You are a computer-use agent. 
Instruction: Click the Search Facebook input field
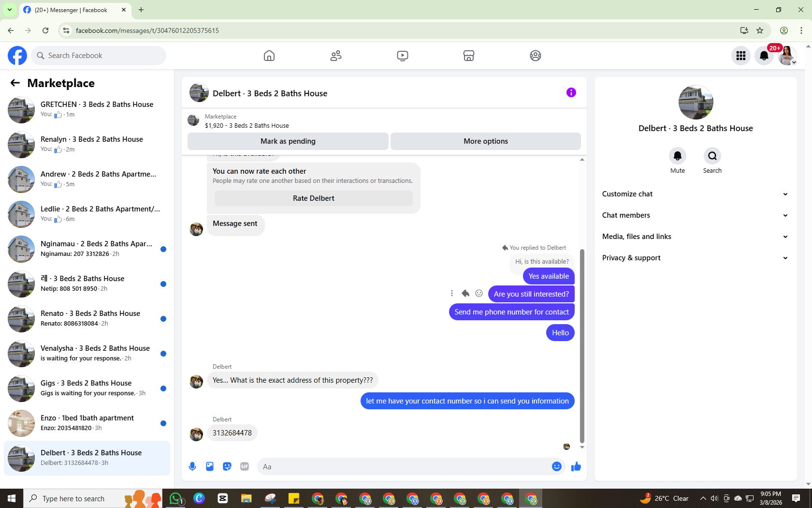[x=99, y=56]
